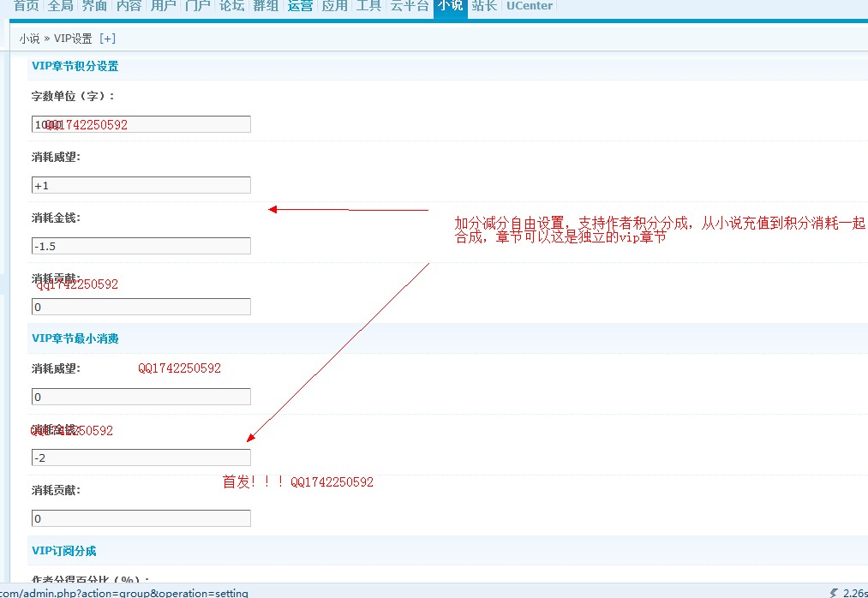Screen dimensions: 868x598
Task: Click 消耗威望 field under VIP章节最小消费
Action: pos(141,397)
